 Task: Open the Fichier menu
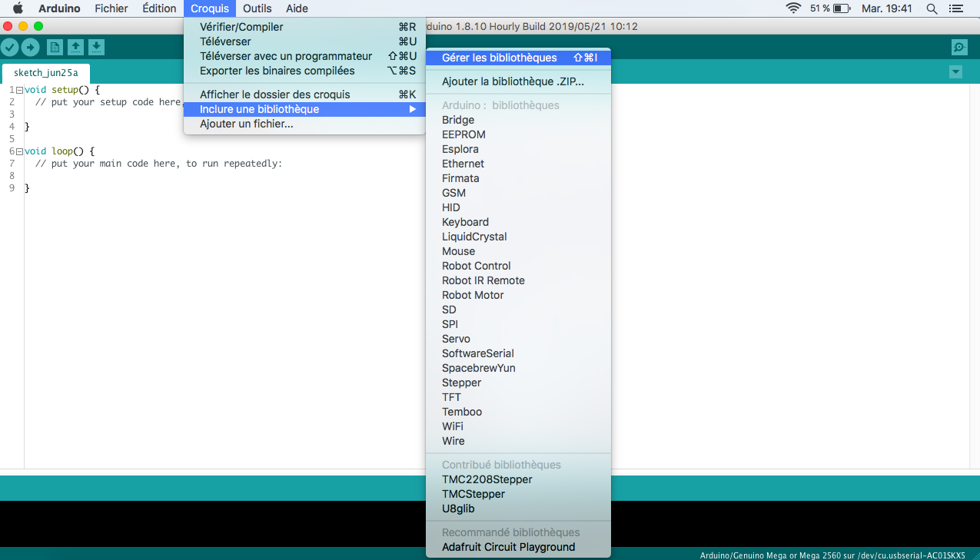point(111,8)
